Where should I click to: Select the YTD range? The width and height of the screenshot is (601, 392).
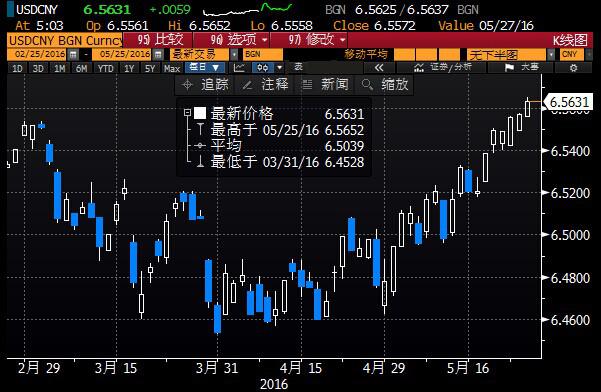[105, 69]
